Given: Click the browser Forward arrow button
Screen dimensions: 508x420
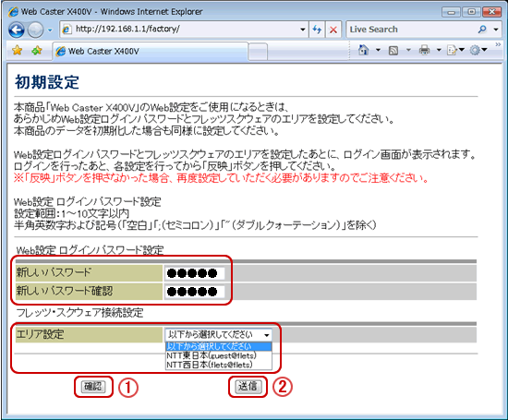Looking at the screenshot, I should point(35,30).
